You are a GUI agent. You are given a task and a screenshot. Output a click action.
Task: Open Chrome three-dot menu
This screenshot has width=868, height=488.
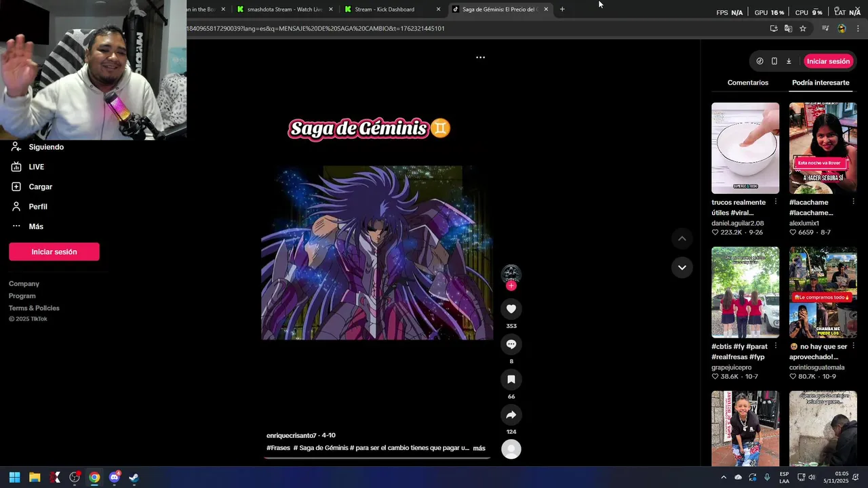click(858, 28)
